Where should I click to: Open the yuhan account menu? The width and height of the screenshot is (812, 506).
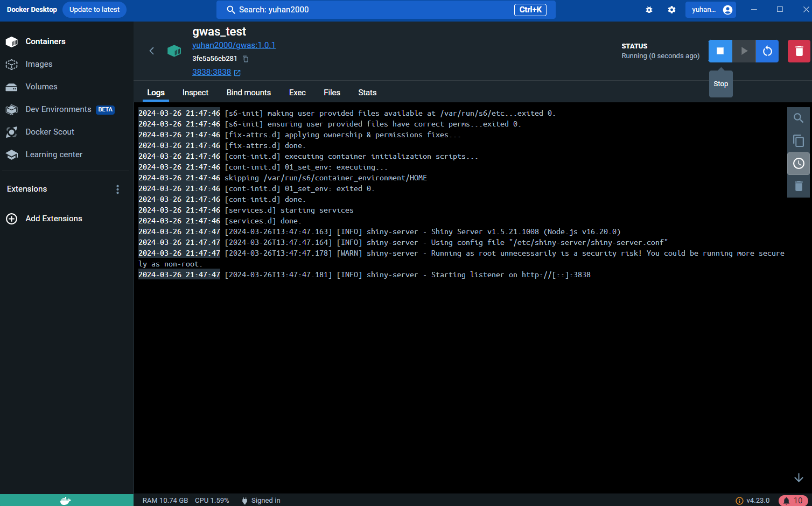click(710, 10)
